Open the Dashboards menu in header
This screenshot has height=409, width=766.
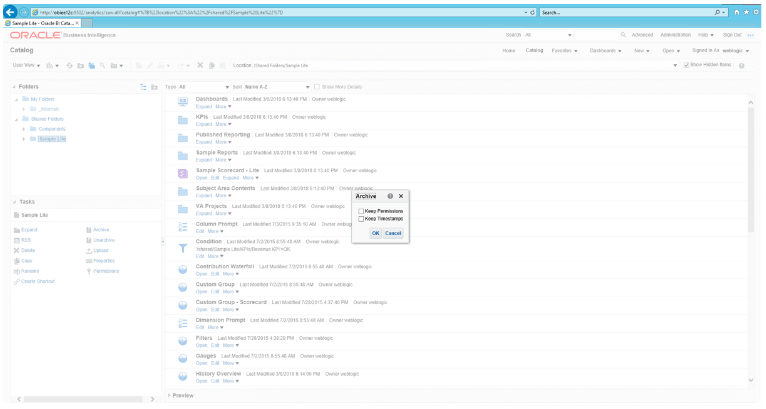[x=605, y=51]
